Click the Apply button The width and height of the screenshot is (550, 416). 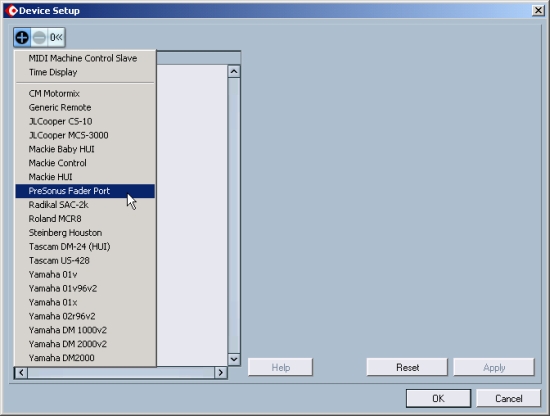pos(494,367)
